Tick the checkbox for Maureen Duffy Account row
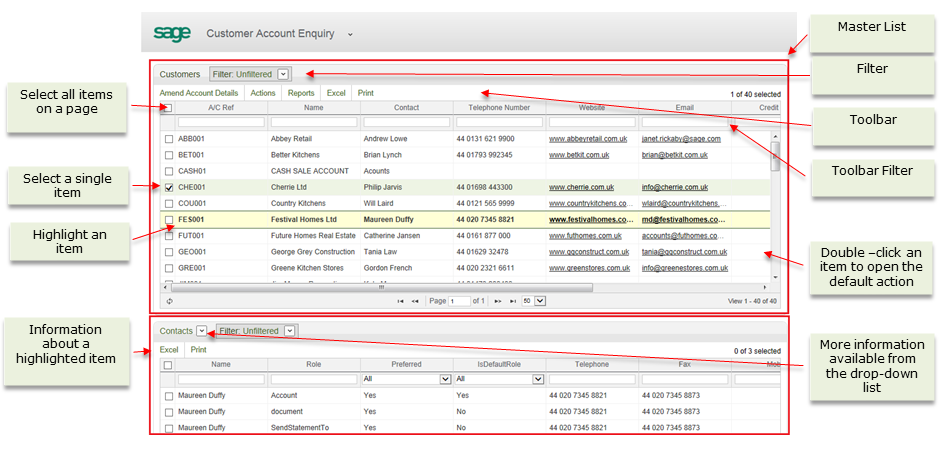 point(169,396)
